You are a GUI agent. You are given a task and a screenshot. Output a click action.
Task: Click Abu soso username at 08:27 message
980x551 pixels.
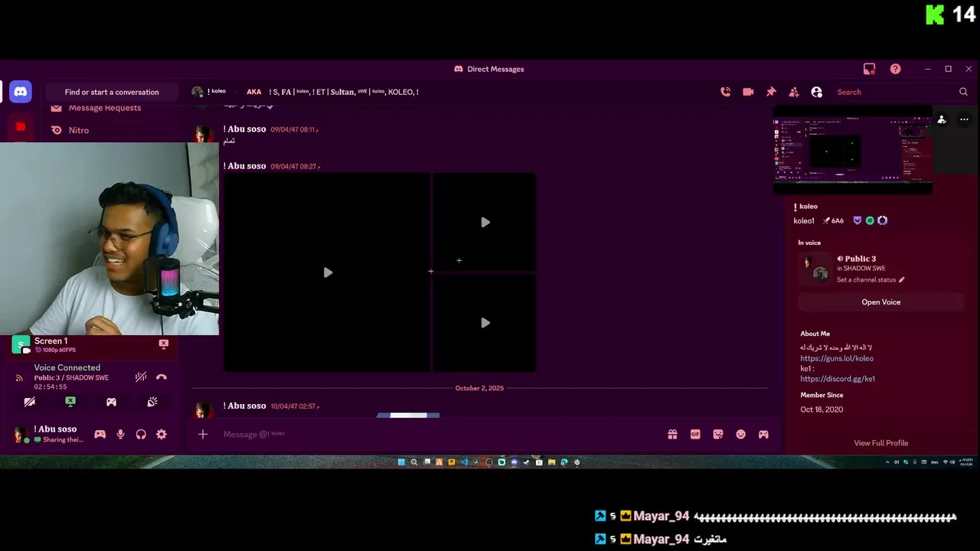coord(245,166)
